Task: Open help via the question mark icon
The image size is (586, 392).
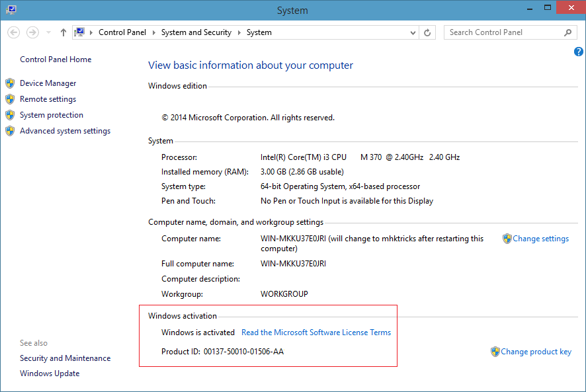Action: click(x=577, y=51)
